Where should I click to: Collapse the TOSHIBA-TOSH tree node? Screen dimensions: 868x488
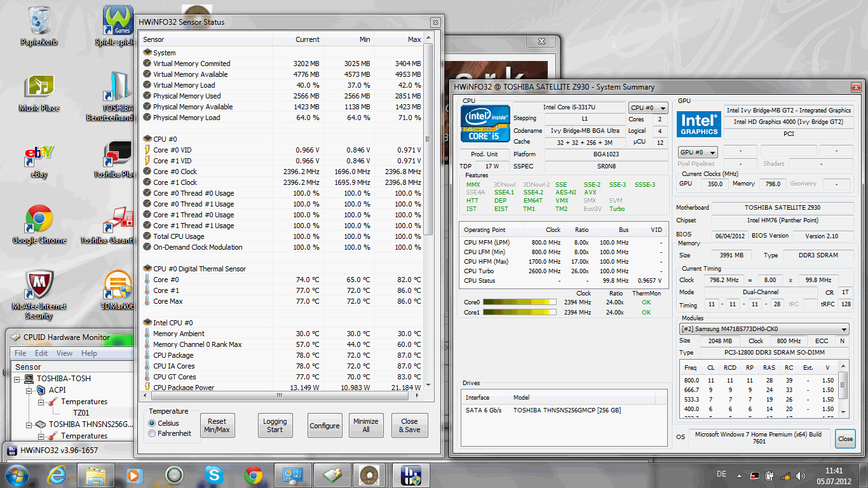18,379
